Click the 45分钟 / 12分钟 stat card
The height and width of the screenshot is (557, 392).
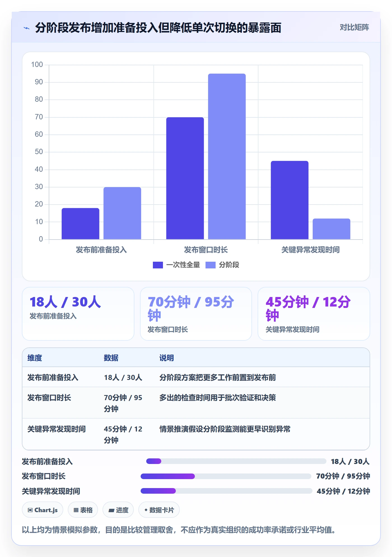pyautogui.click(x=314, y=314)
